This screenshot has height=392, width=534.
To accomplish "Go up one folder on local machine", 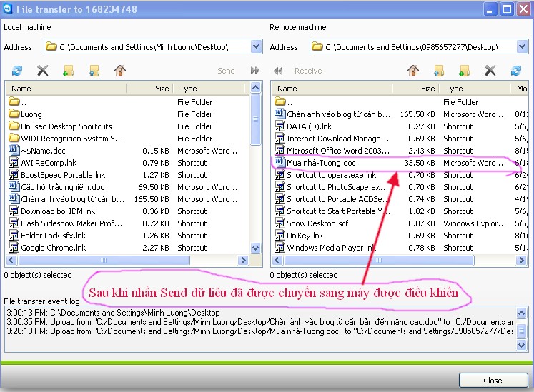I will [x=94, y=71].
